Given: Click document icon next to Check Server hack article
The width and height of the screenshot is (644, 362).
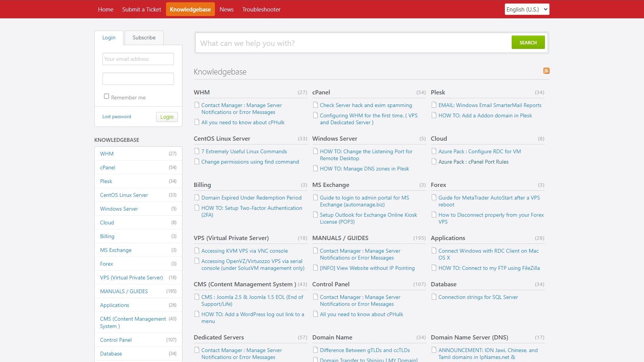Looking at the screenshot, I should tap(315, 105).
